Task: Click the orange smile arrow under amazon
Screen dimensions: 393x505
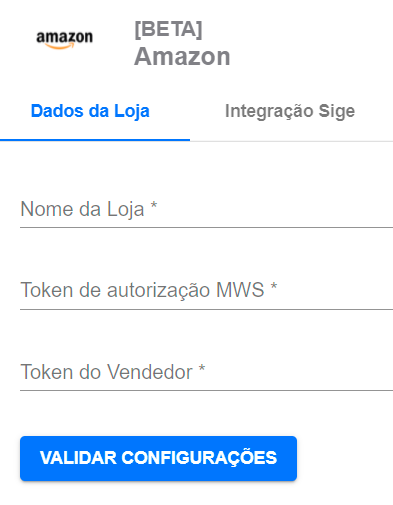Action: pos(60,46)
